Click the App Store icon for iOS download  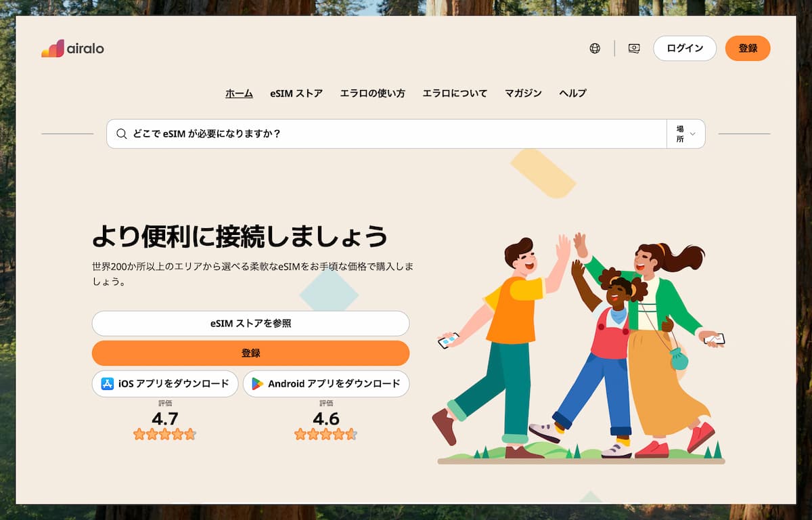click(108, 384)
